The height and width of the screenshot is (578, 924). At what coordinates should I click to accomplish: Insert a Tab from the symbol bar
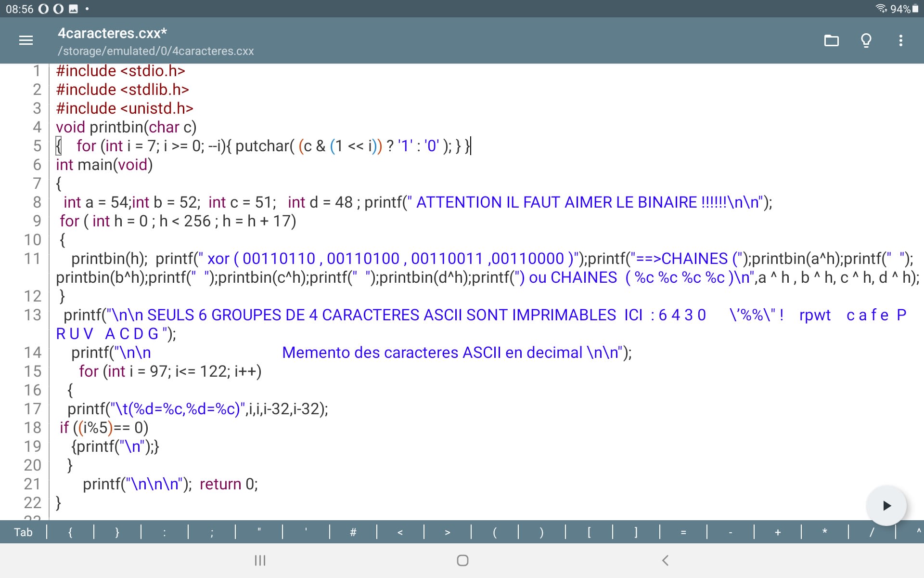[23, 532]
